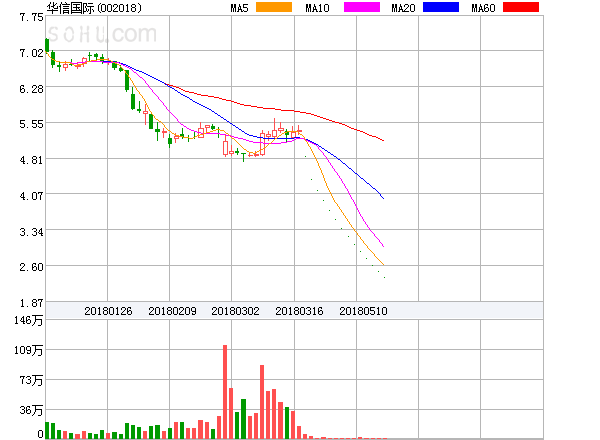Click the tallest red volume bar
The width and height of the screenshot is (600, 440).
(225, 392)
